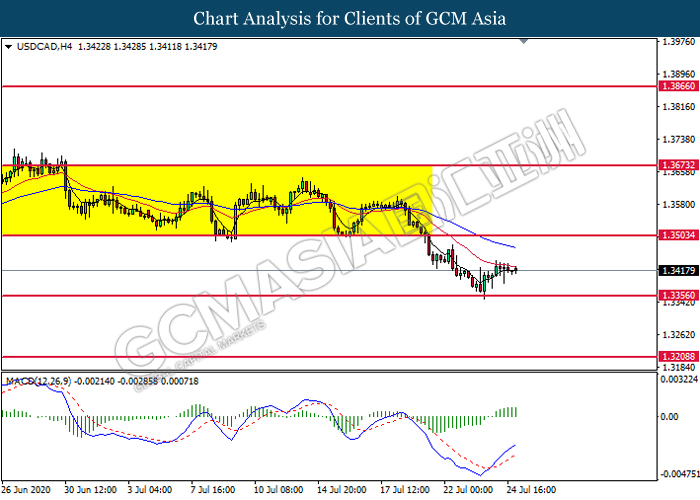Select the 1.36732 price level label

tap(678, 165)
